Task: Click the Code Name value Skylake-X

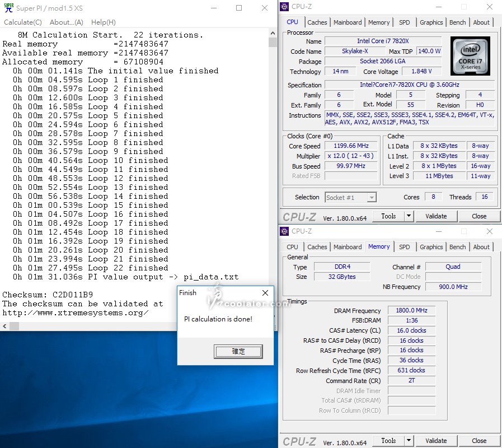Action: pyautogui.click(x=355, y=51)
